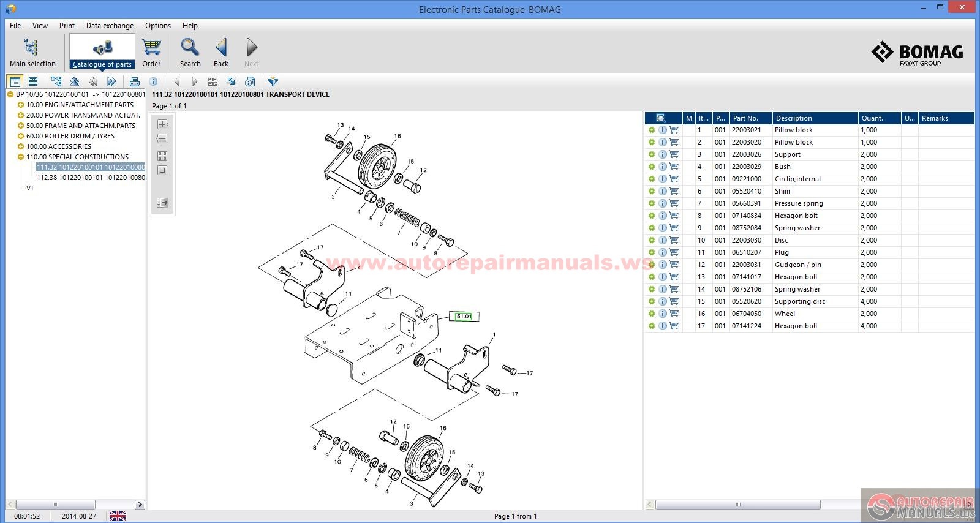Screen dimensions: 980x523
Task: Toggle the parts list panel arrow icon
Action: [162, 203]
